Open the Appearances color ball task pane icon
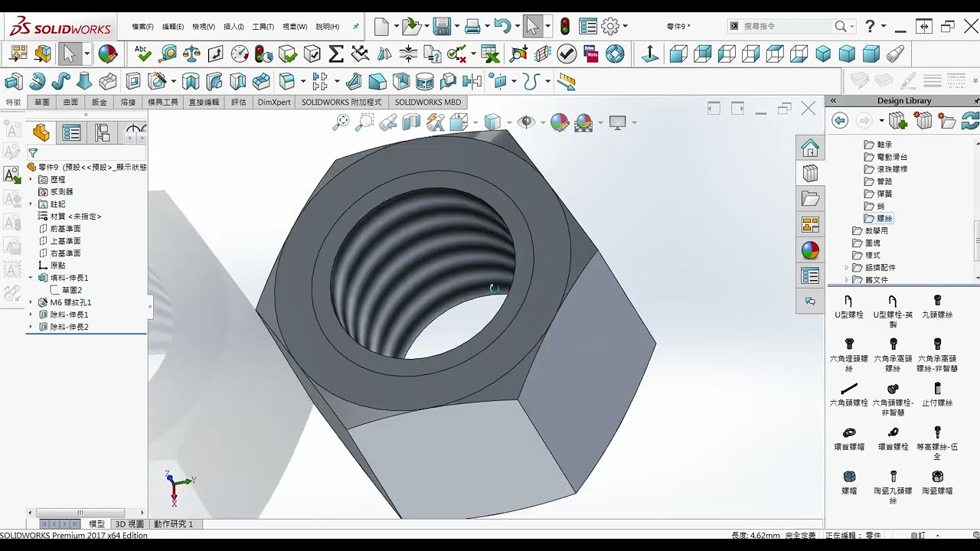The width and height of the screenshot is (980, 551). click(x=810, y=250)
